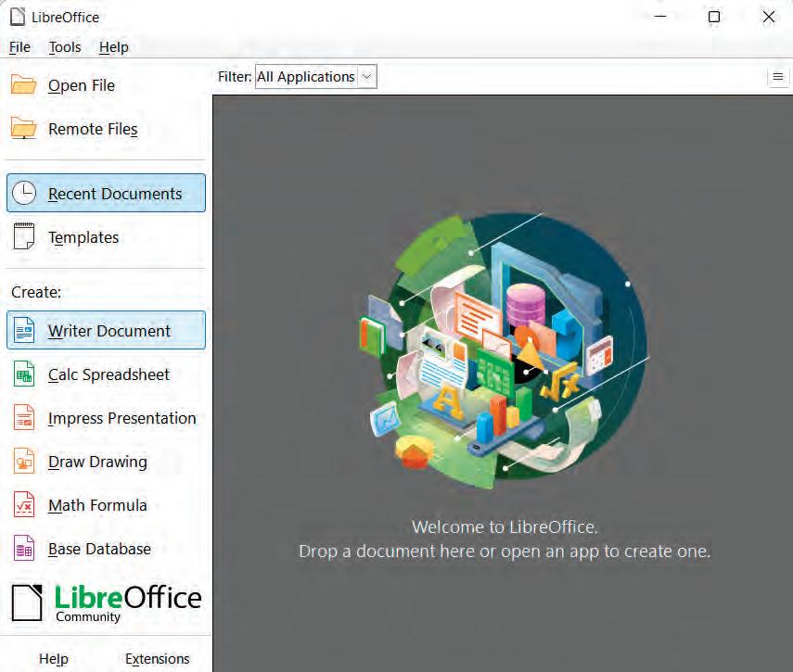Click the Math Formula icon
This screenshot has width=793, height=672.
coord(24,505)
